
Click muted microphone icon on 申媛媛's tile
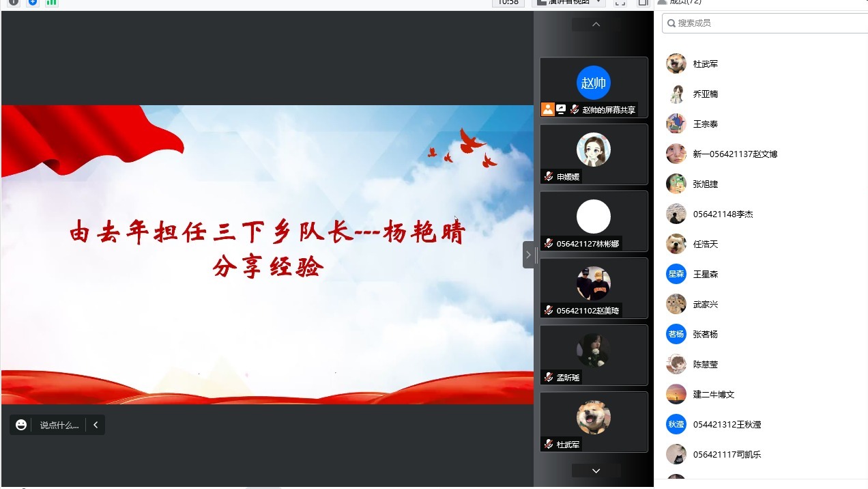[x=548, y=176]
